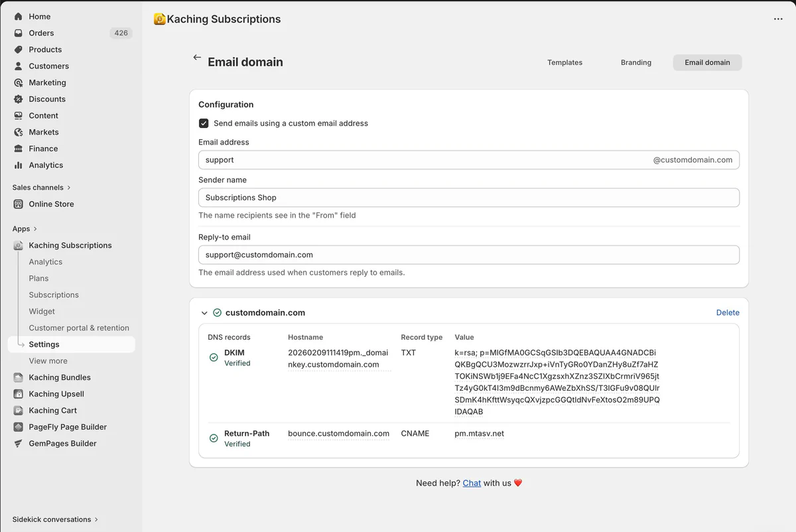Switch to the Branding tab
Image resolution: width=796 pixels, height=532 pixels.
[636, 62]
